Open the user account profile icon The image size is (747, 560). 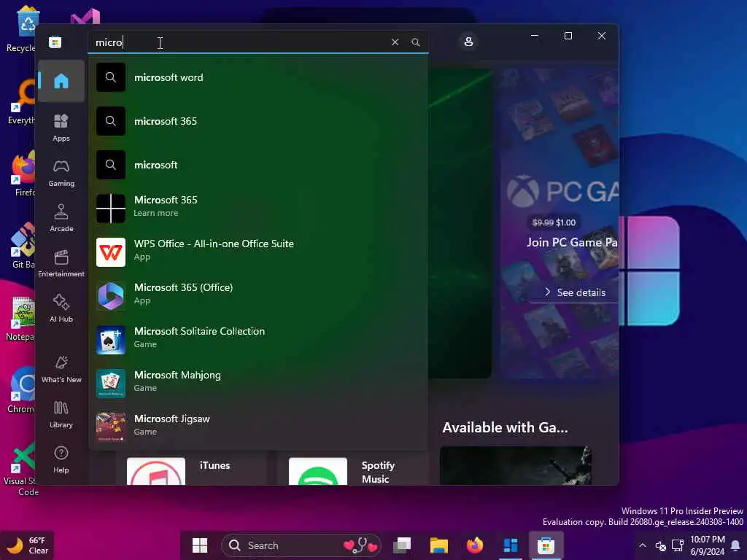(468, 42)
